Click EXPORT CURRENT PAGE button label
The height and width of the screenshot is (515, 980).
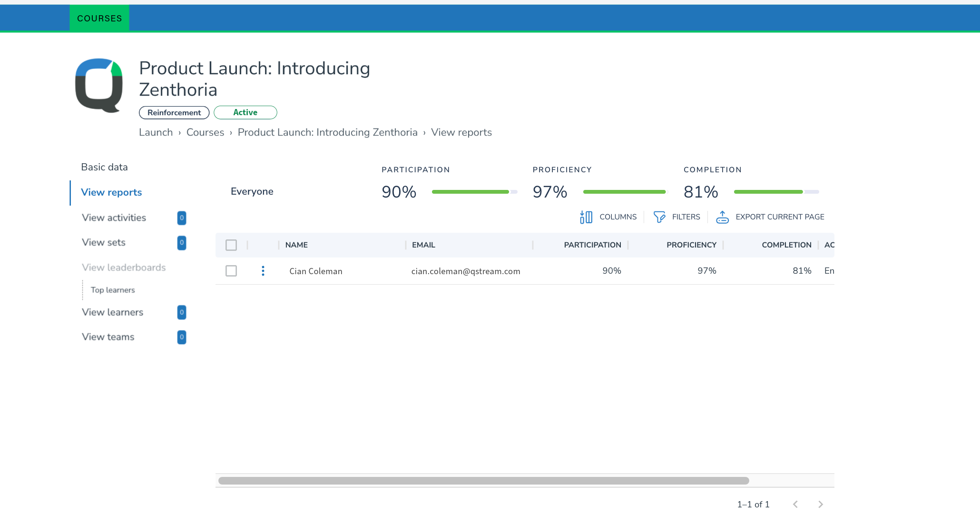(780, 217)
